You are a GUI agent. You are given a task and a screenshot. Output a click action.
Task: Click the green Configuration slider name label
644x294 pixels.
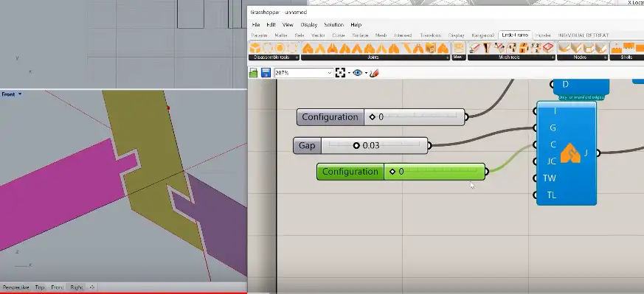pyautogui.click(x=350, y=172)
